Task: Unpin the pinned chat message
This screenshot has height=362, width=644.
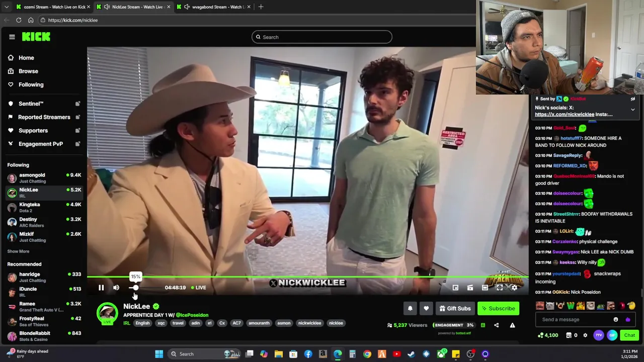Action: pyautogui.click(x=633, y=99)
